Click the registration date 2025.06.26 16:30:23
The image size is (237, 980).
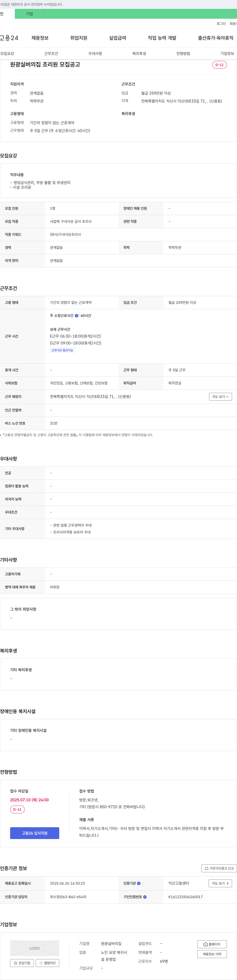(x=67, y=883)
